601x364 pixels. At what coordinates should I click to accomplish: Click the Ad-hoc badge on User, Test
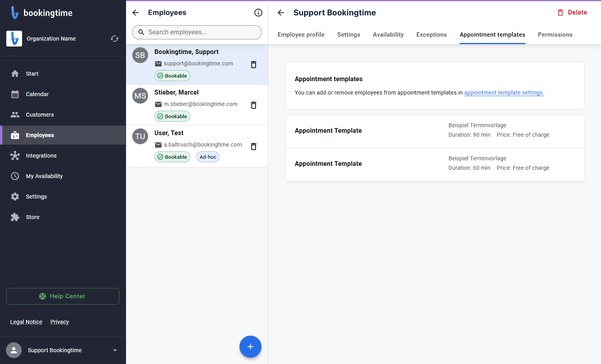point(208,157)
